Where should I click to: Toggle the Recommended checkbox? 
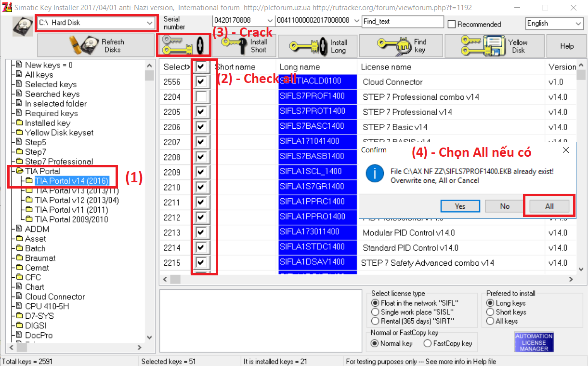coord(452,24)
